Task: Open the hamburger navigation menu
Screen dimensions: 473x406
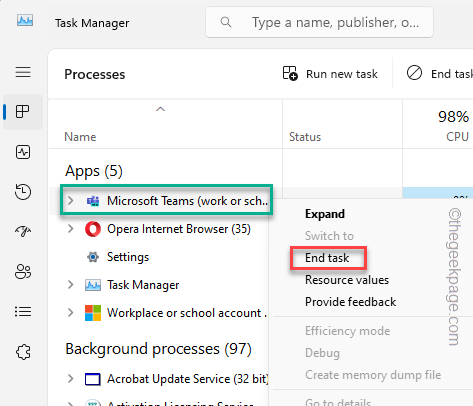Action: coord(23,72)
